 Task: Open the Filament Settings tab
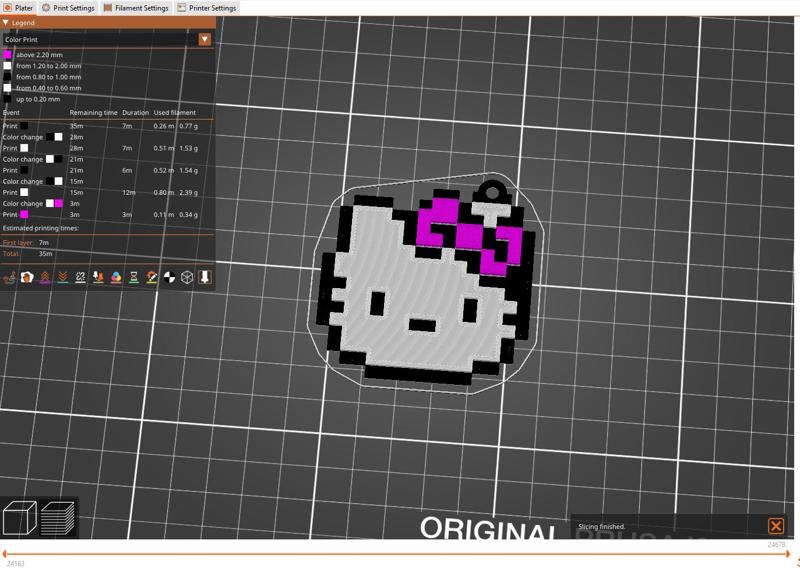(x=136, y=8)
